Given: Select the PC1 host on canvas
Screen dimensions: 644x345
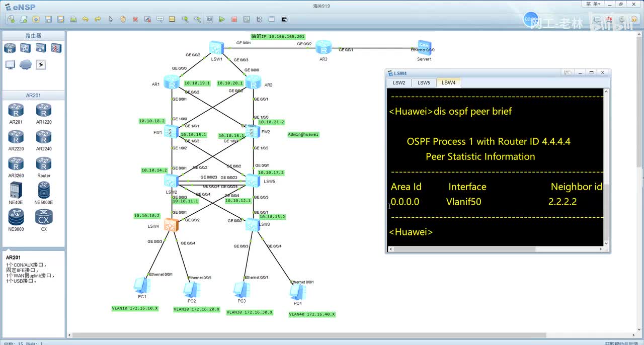Looking at the screenshot, I should [141, 285].
